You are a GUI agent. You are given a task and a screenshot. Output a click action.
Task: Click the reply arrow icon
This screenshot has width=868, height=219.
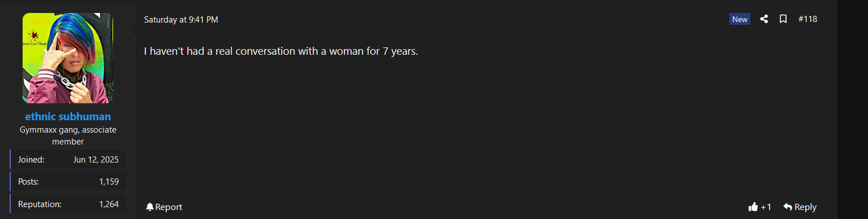(x=788, y=207)
